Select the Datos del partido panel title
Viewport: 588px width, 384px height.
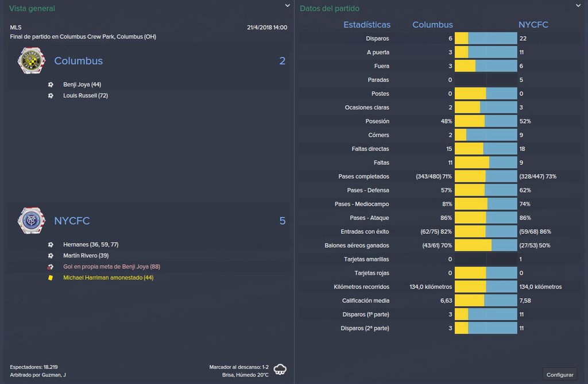pos(329,8)
